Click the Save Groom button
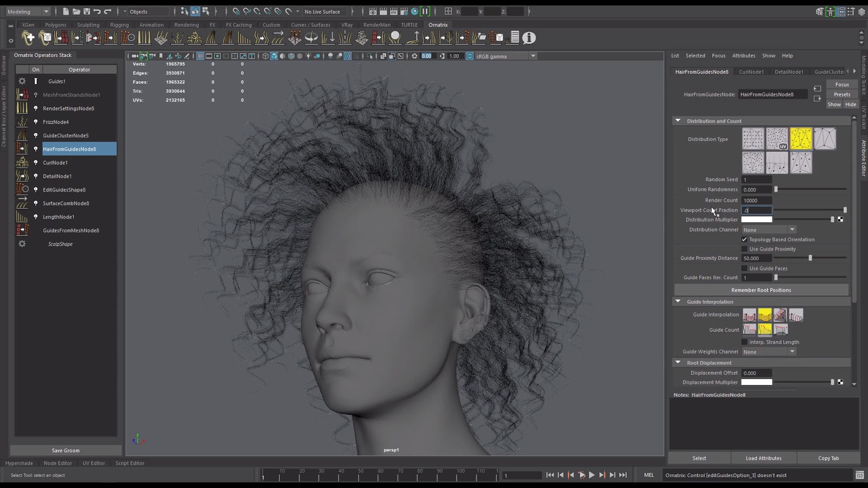 coord(66,450)
